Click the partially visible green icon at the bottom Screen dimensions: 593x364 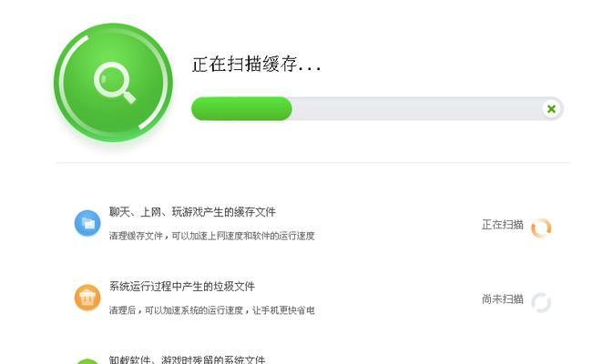tap(87, 361)
